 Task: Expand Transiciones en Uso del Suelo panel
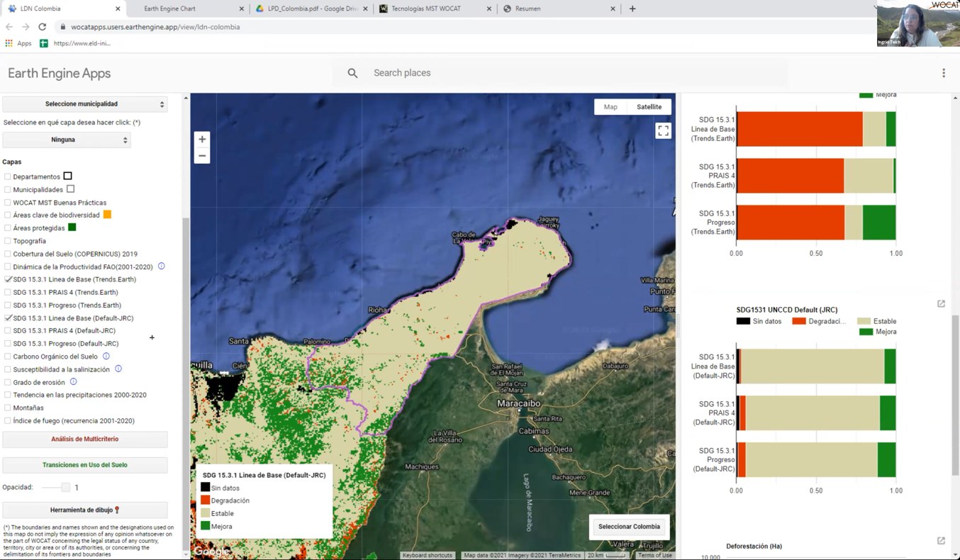click(x=85, y=465)
